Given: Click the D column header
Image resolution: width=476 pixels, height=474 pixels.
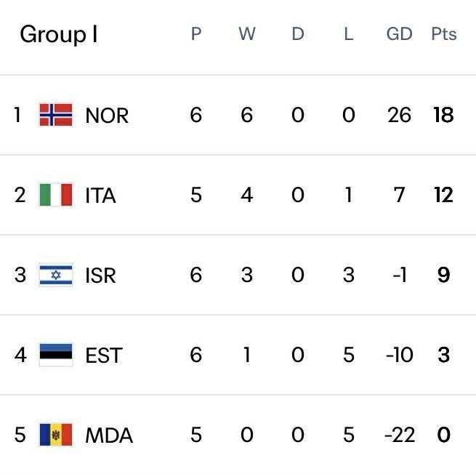Looking at the screenshot, I should pos(297,34).
